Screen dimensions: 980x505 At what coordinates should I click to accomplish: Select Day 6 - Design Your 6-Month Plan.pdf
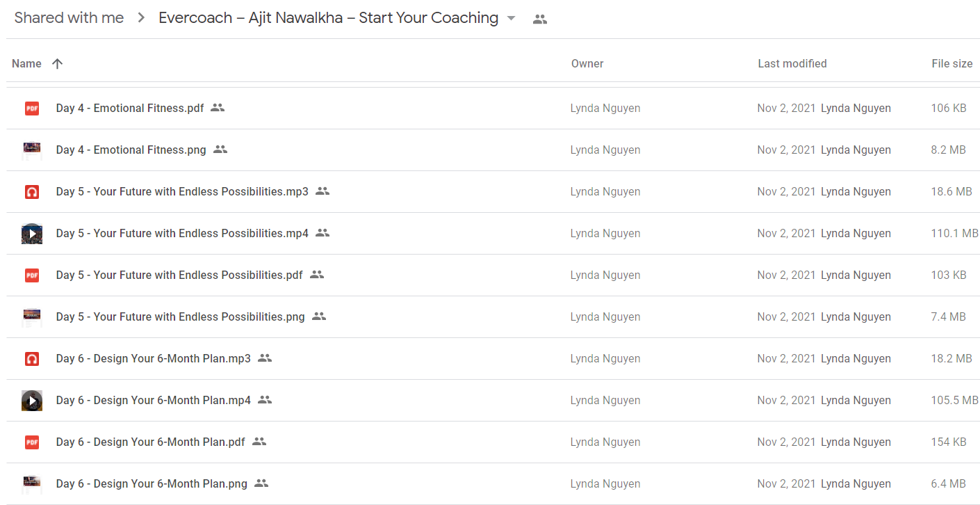point(151,442)
